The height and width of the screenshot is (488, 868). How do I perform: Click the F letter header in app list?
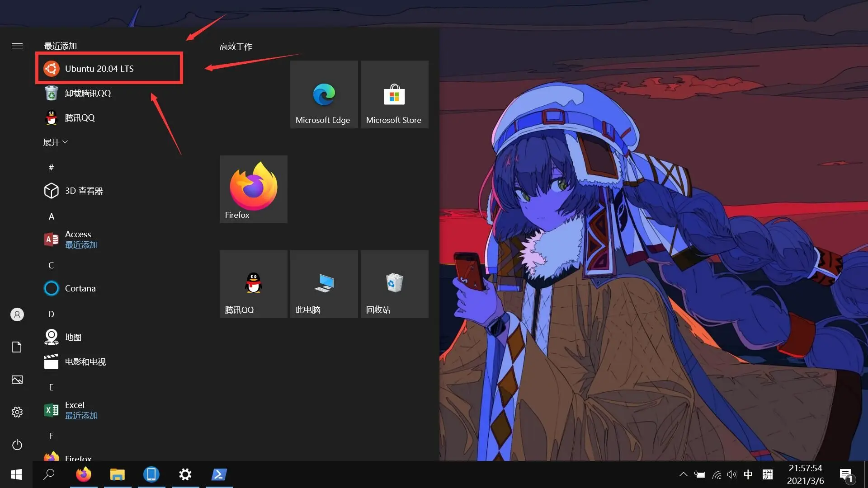click(x=51, y=436)
